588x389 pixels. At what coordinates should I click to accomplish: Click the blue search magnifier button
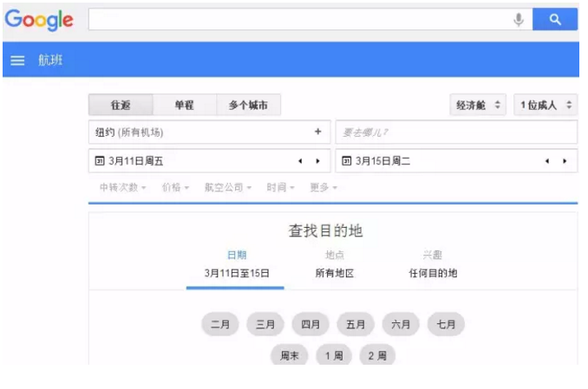pyautogui.click(x=555, y=20)
